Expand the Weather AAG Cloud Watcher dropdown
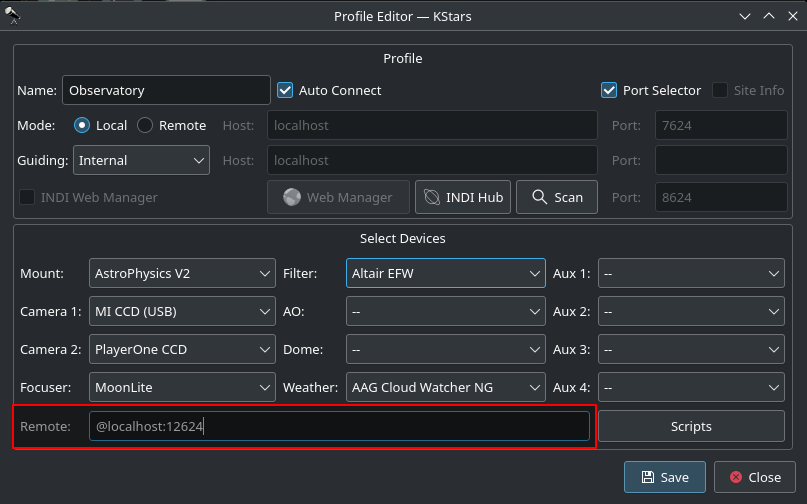The image size is (807, 504). [x=445, y=387]
